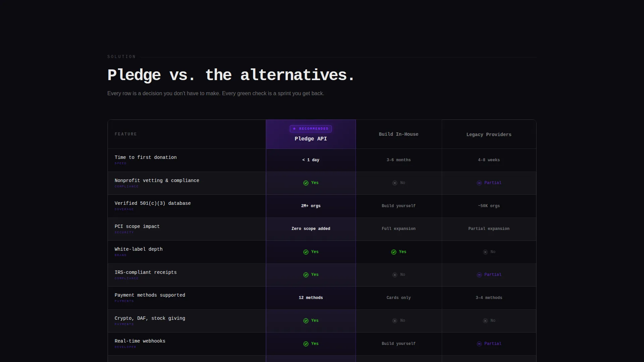644x362 pixels.
Task: Select the Pledge API column header
Action: click(x=311, y=134)
